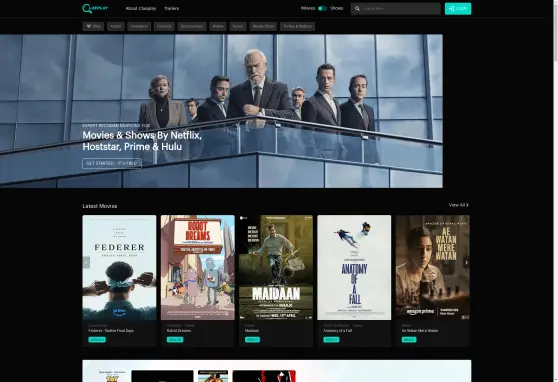Click the IMDb rating badge under Federer
The image size is (558, 382).
tap(97, 340)
